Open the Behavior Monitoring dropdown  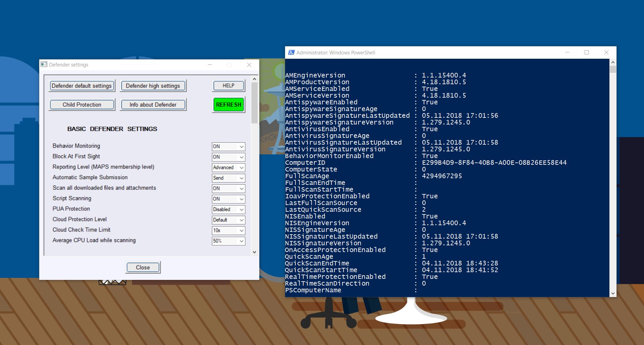coord(228,147)
